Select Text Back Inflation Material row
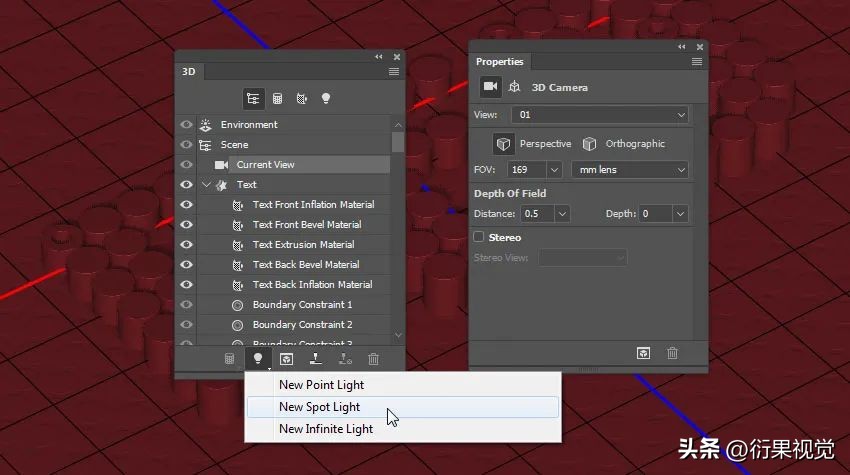850x475 pixels. [x=293, y=285]
